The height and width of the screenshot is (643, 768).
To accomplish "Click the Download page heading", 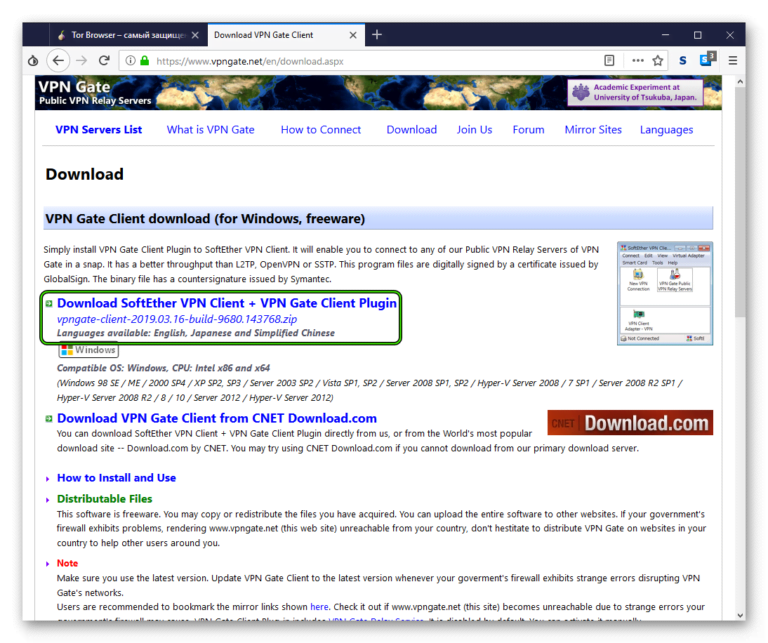I will [84, 174].
